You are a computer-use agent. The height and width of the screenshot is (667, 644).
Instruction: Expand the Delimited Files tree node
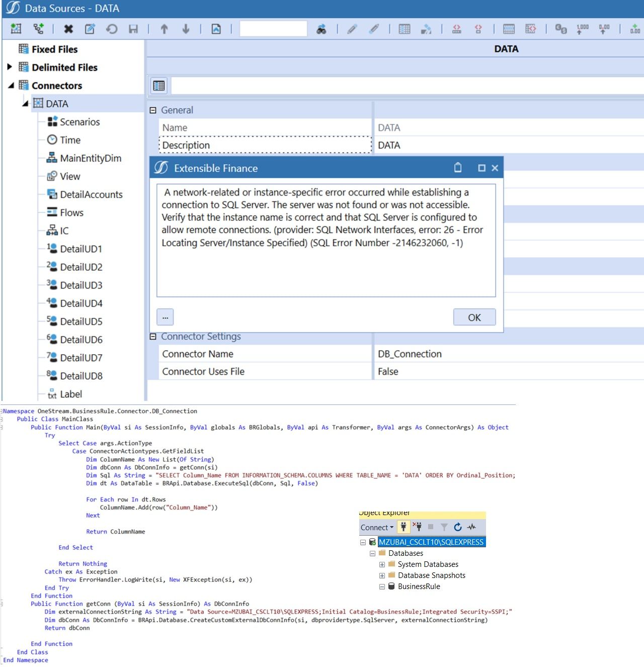9,67
